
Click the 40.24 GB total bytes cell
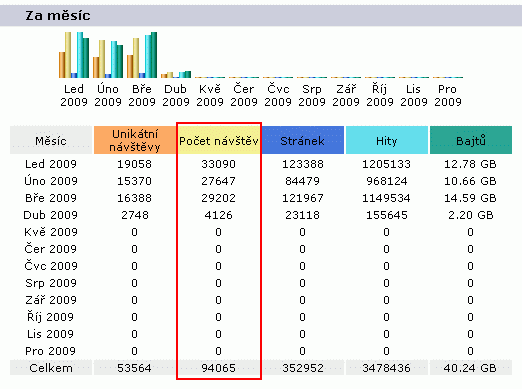(470, 368)
